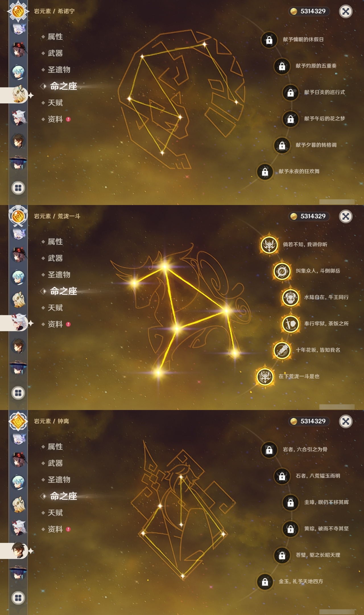Select locked constellation 黄琮，破而不夺其坚

[290, 529]
